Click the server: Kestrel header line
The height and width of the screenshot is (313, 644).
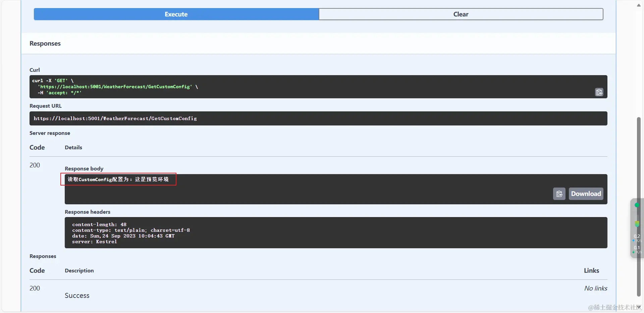point(94,242)
